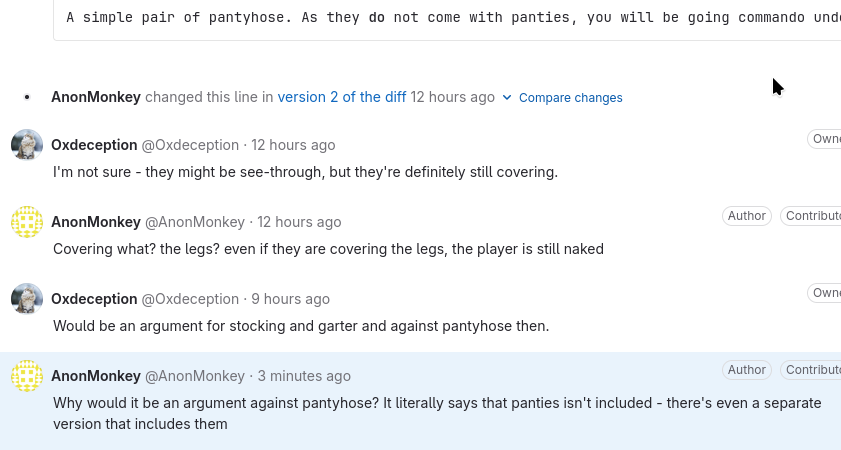Click Oxdeception's avatar on the first comment

27,145
